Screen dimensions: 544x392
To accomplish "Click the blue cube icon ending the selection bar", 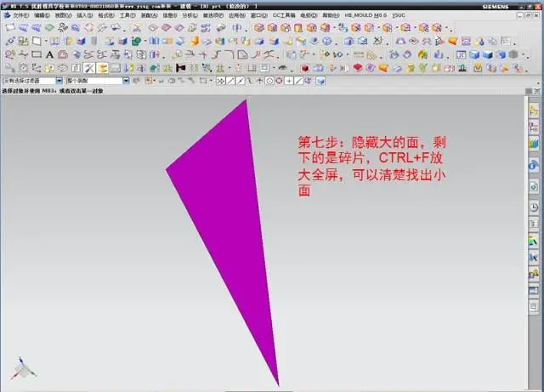I will click(320, 82).
